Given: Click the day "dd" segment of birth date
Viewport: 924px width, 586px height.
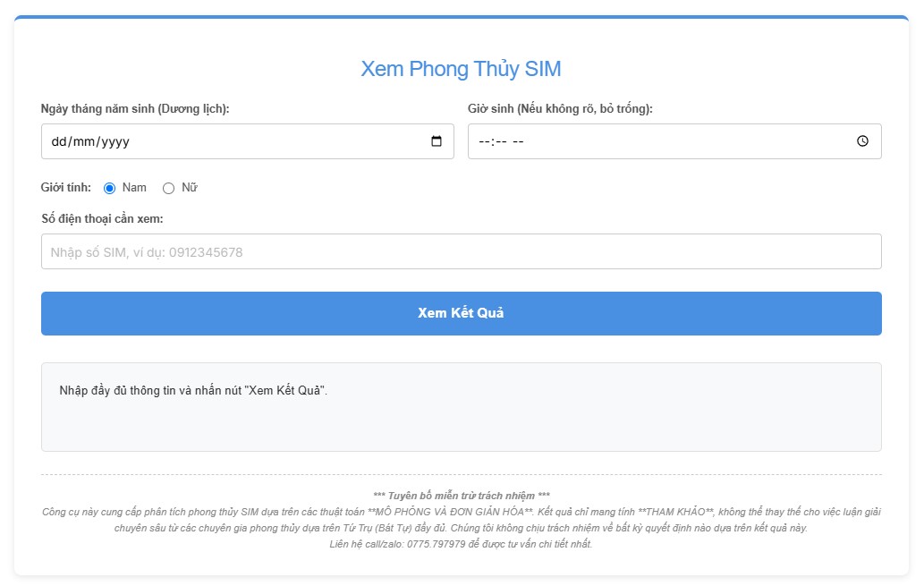Looking at the screenshot, I should 59,141.
